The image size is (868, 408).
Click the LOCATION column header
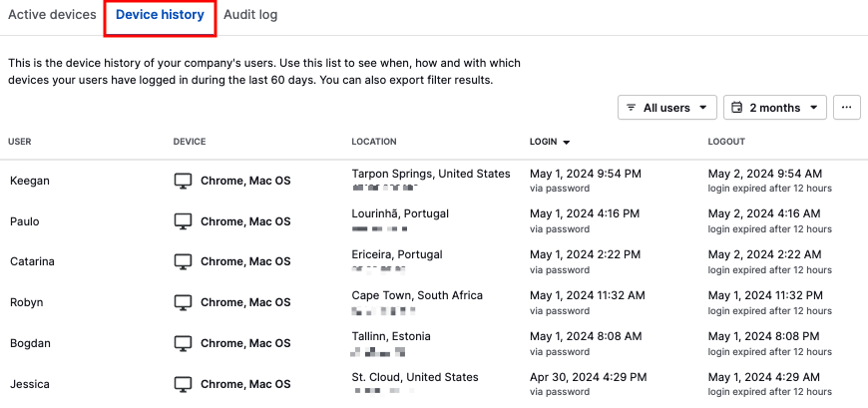tap(374, 142)
